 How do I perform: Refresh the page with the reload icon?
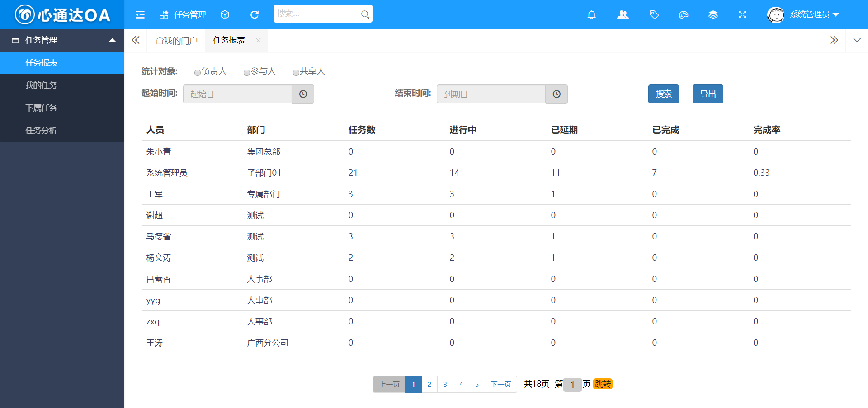pos(255,15)
